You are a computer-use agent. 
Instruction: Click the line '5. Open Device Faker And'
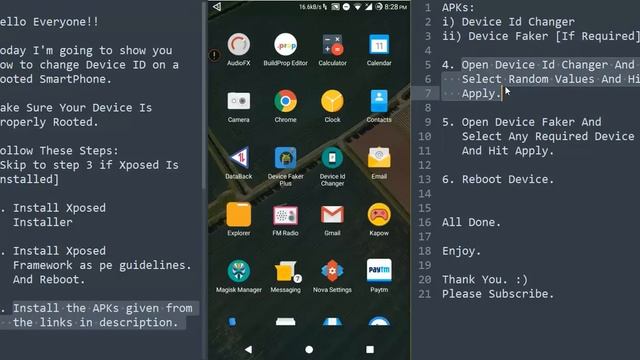click(x=522, y=122)
